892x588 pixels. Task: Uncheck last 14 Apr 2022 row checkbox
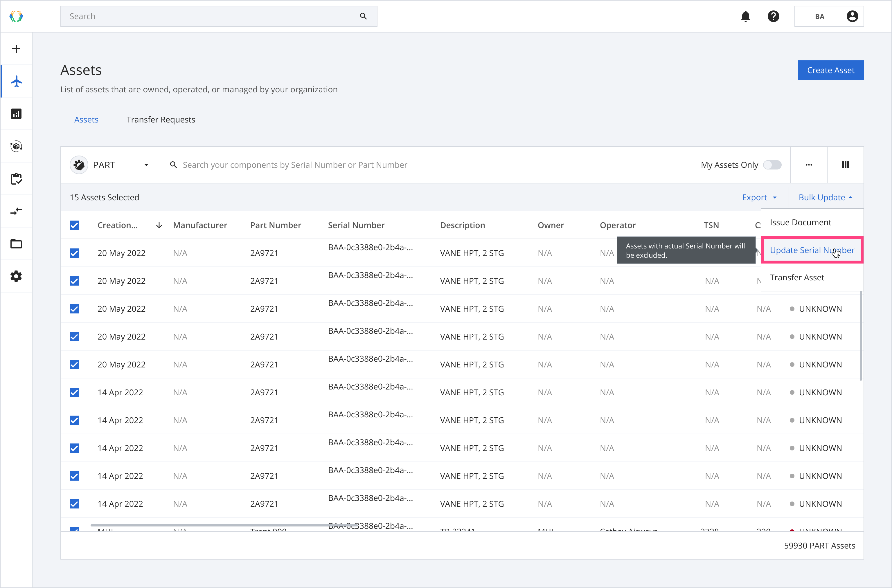(74, 504)
